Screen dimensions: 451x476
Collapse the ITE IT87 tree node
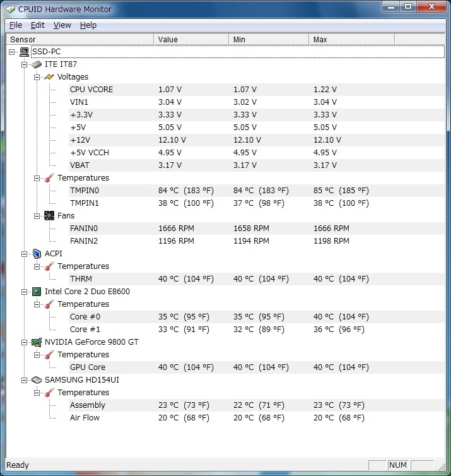(25, 64)
